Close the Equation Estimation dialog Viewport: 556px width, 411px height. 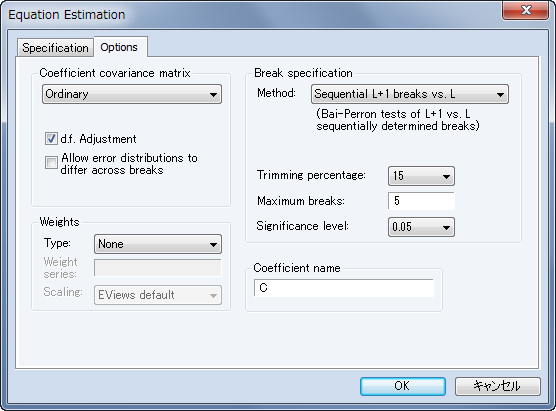(x=526, y=10)
